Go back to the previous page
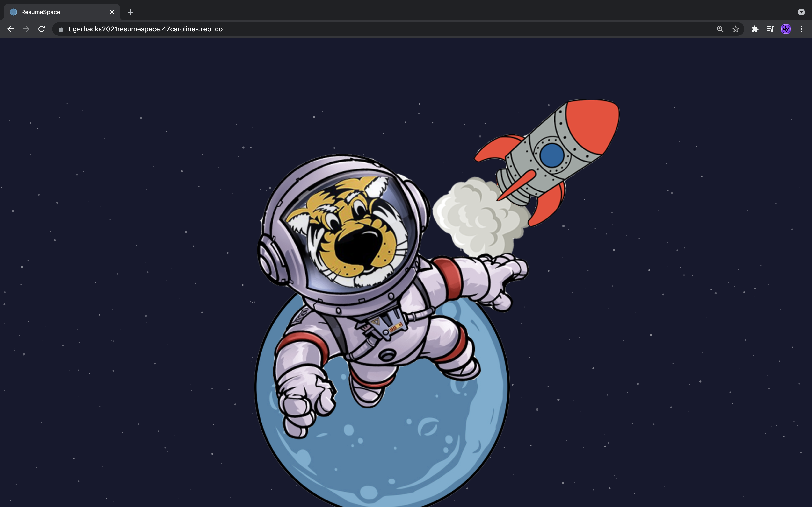Image resolution: width=812 pixels, height=507 pixels. tap(10, 29)
